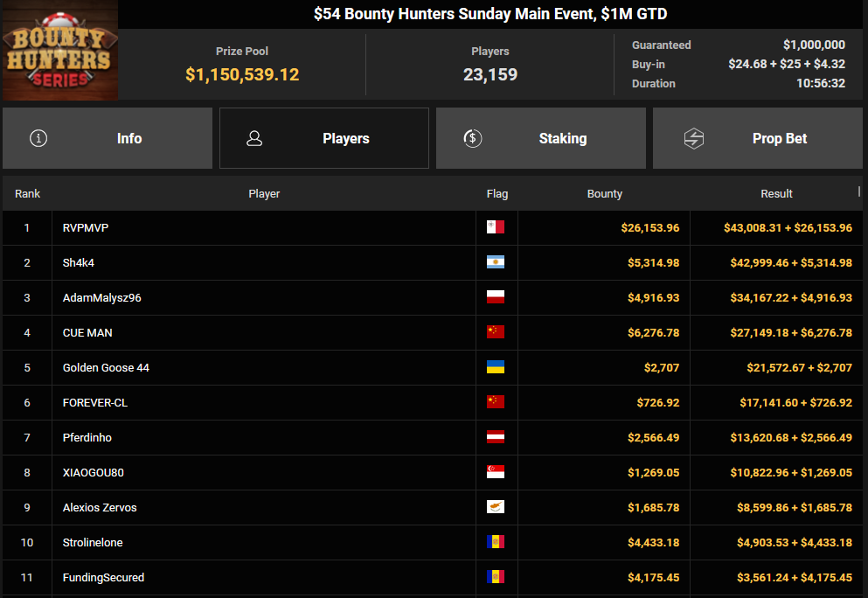Click the Prop Bet hexagon icon
Image resolution: width=868 pixels, height=598 pixels.
point(693,138)
